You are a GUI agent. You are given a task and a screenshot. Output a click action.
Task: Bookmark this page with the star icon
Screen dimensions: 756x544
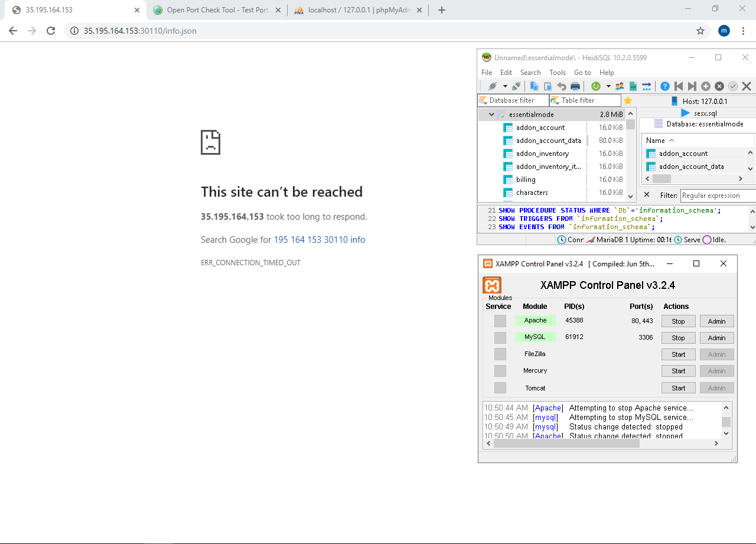point(700,31)
